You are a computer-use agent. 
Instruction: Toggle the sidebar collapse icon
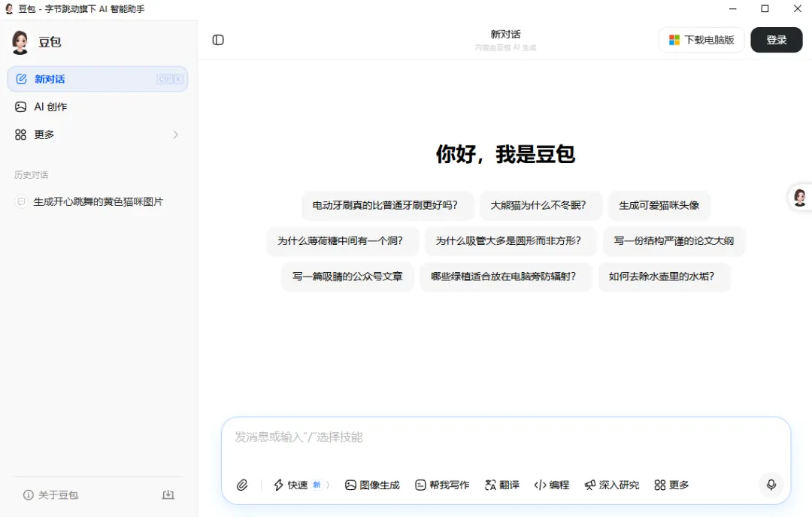click(218, 40)
